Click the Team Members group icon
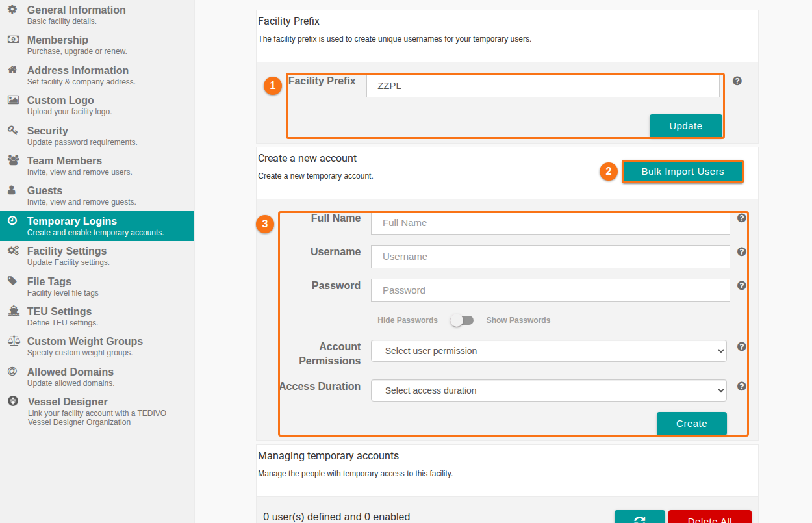Viewport: 812px width, 523px height. pyautogui.click(x=13, y=160)
